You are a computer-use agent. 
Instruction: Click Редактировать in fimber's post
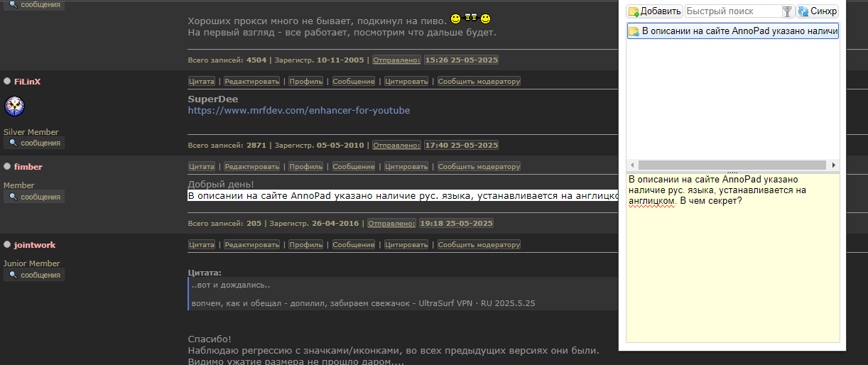pyautogui.click(x=252, y=167)
